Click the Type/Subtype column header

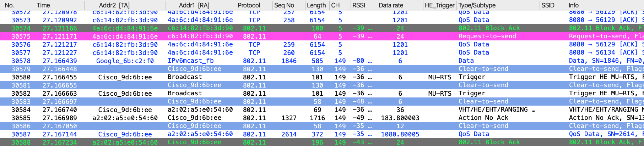click(477, 5)
